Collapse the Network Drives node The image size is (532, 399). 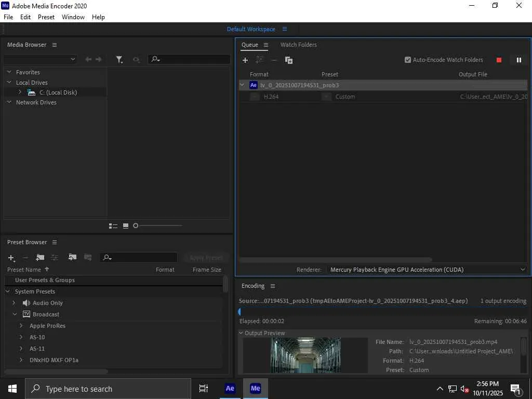click(x=9, y=102)
